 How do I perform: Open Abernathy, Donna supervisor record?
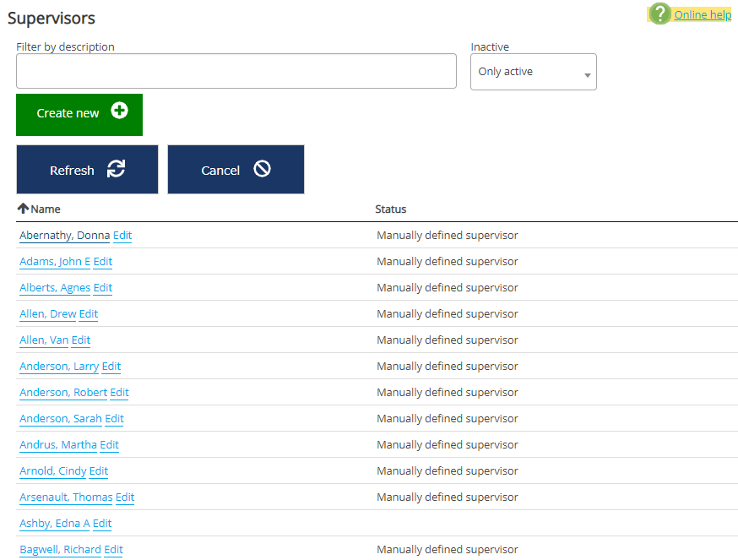64,236
